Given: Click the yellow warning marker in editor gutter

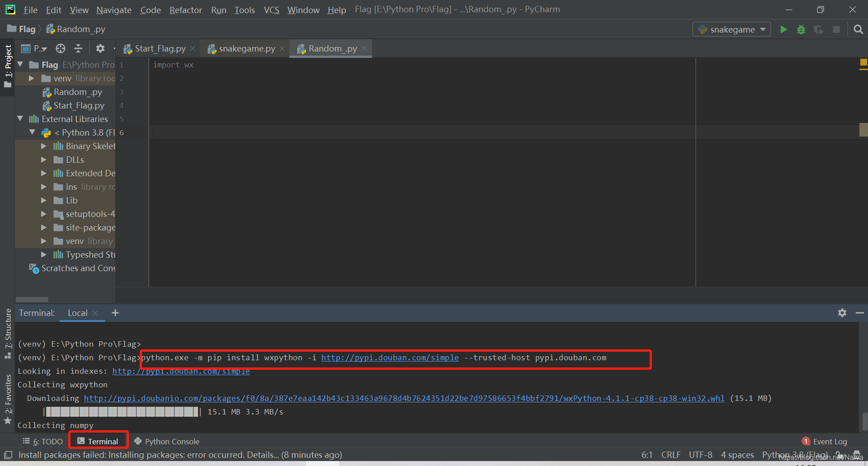Looking at the screenshot, I should (863, 63).
